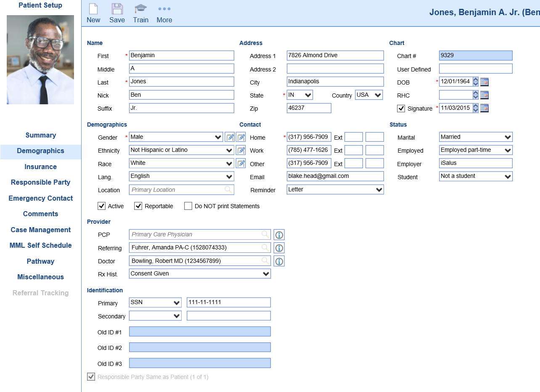Click the SSN number field

(x=229, y=302)
